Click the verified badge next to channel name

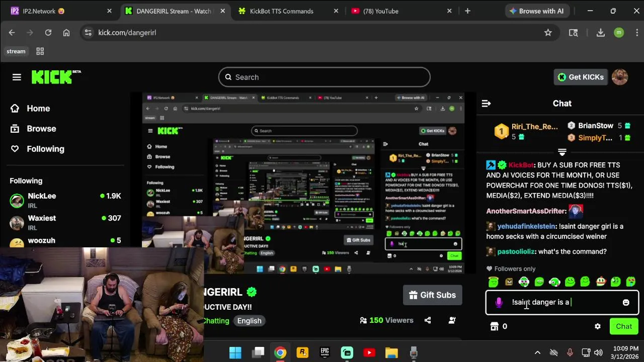tap(252, 292)
